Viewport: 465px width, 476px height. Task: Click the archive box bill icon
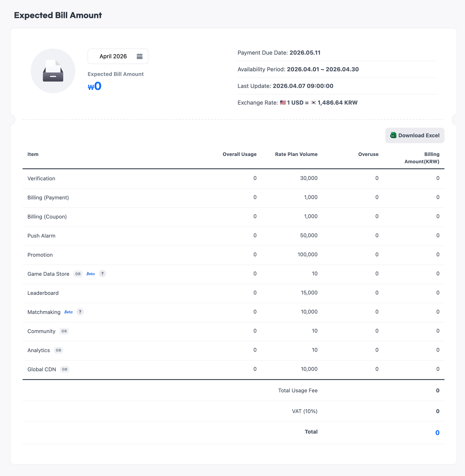53,71
